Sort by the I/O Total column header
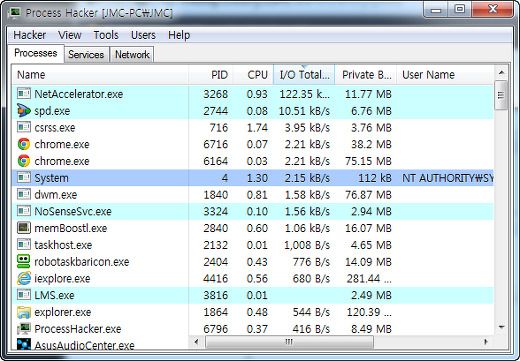The width and height of the screenshot is (520, 361). coord(304,75)
